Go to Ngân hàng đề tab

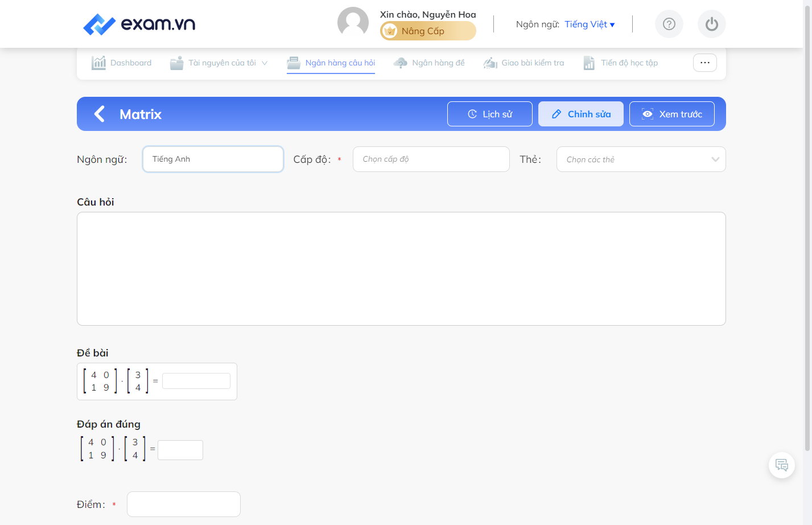pos(430,63)
